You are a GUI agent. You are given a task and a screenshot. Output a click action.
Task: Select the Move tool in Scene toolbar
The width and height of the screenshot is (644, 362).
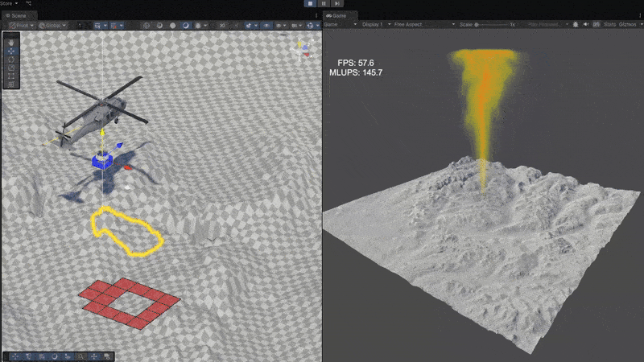[11, 51]
